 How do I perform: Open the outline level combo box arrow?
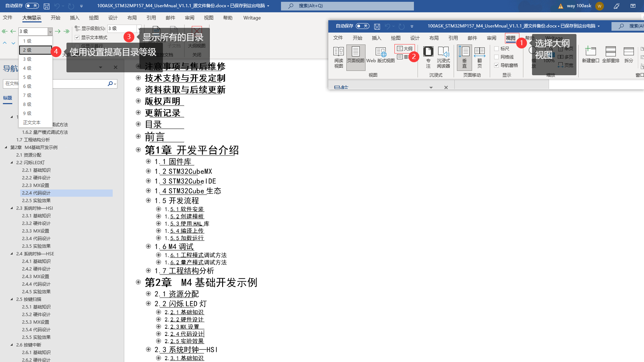[x=50, y=31]
